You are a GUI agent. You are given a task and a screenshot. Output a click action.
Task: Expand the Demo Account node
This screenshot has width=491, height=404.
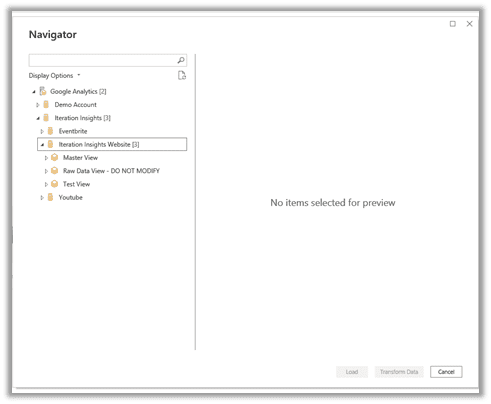(x=38, y=105)
